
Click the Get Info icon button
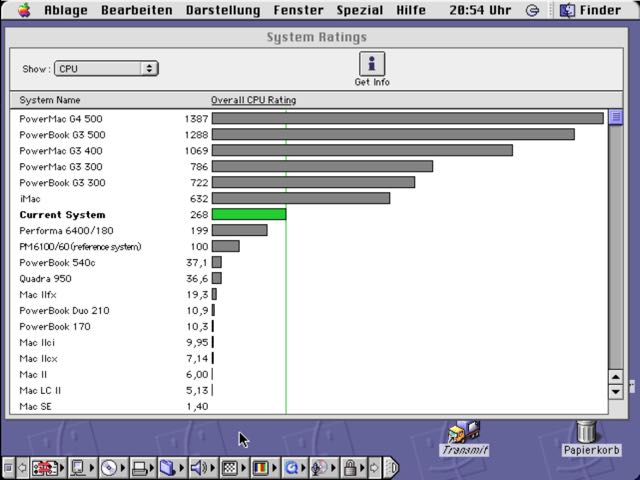click(x=372, y=64)
